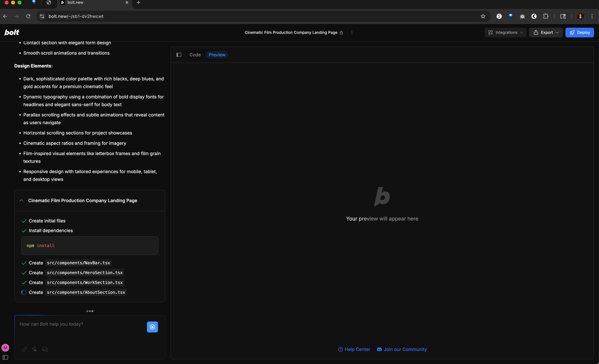Open the browser profile avatar
The width and height of the screenshot is (599, 364).
(x=580, y=16)
